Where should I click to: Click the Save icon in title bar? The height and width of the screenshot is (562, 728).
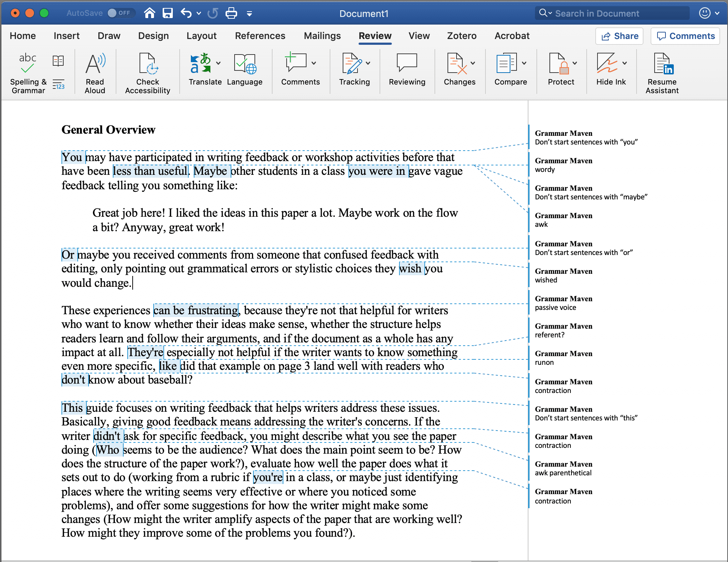tap(168, 13)
